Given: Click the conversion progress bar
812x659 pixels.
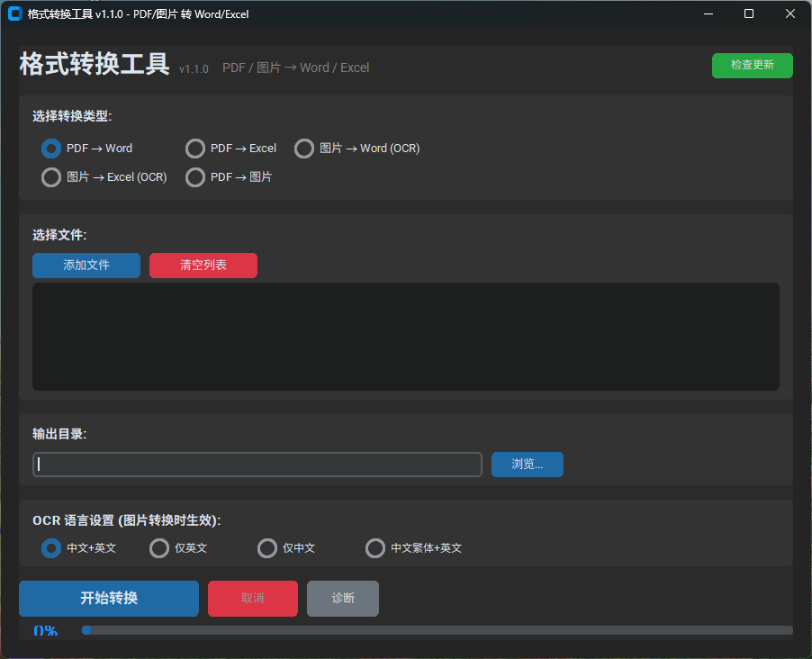Looking at the screenshot, I should tap(438, 630).
